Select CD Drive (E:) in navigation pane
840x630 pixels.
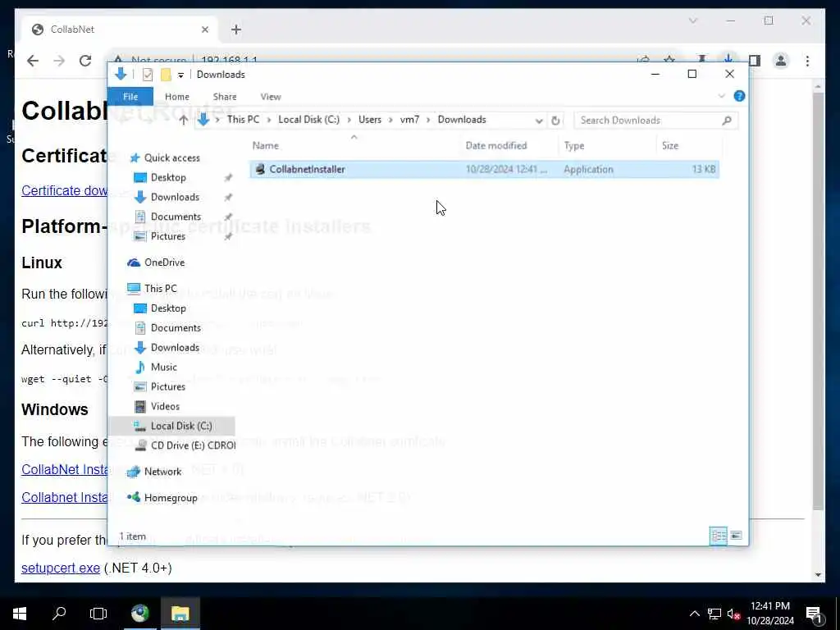point(193,445)
